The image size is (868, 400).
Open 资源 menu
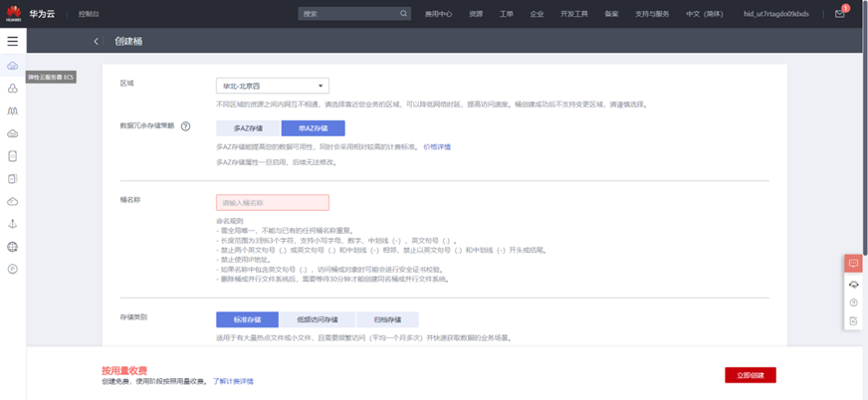pos(476,14)
